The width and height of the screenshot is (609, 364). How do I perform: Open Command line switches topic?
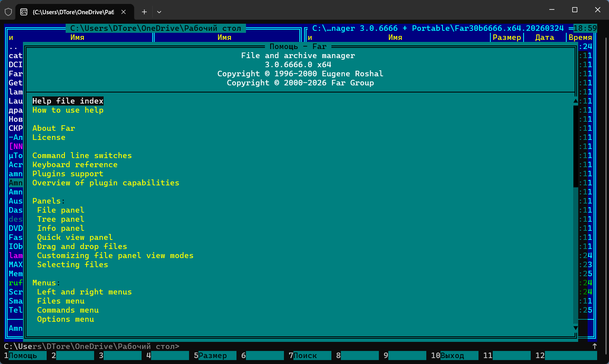point(82,156)
